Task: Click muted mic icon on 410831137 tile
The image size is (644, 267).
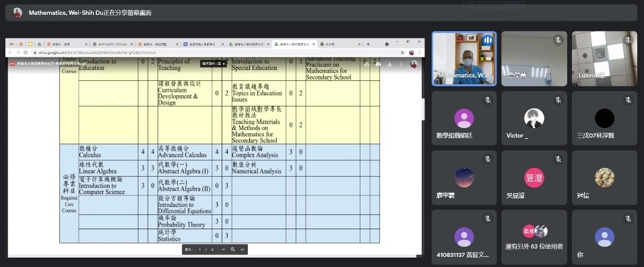Action: tap(488, 218)
